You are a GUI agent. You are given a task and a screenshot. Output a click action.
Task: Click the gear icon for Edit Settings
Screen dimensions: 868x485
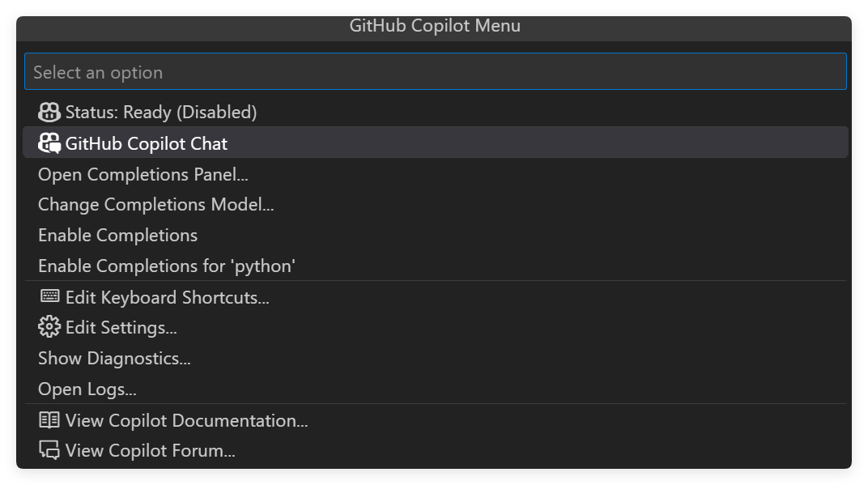pos(49,327)
